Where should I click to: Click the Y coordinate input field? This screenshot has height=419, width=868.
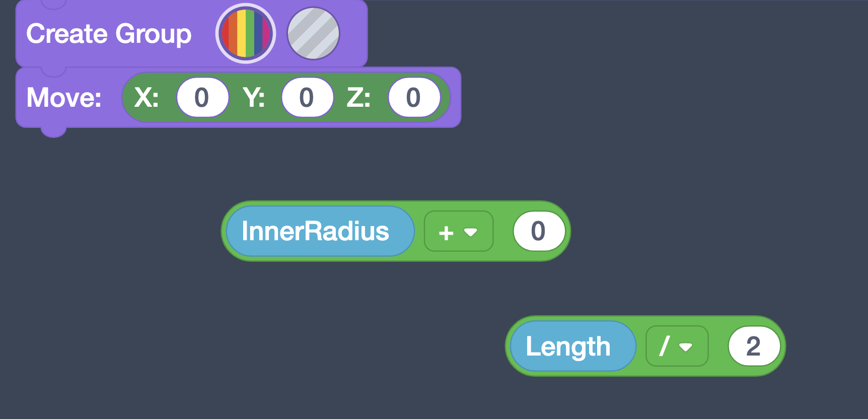point(307,97)
